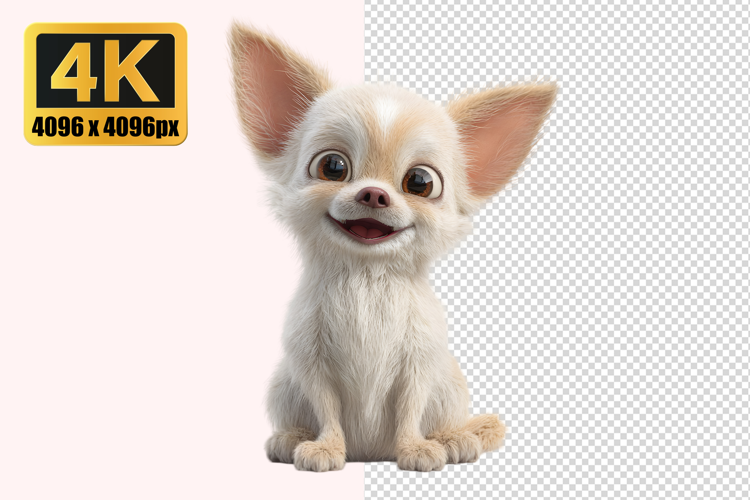750x500 pixels.
Task: Click the puppy's eye on the left side
Action: (x=329, y=166)
